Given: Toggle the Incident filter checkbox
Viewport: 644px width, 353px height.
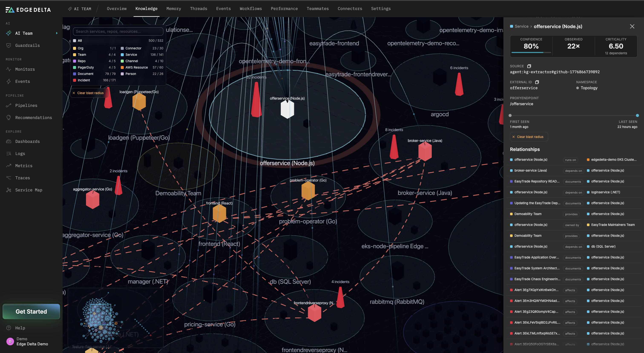Looking at the screenshot, I should (75, 80).
